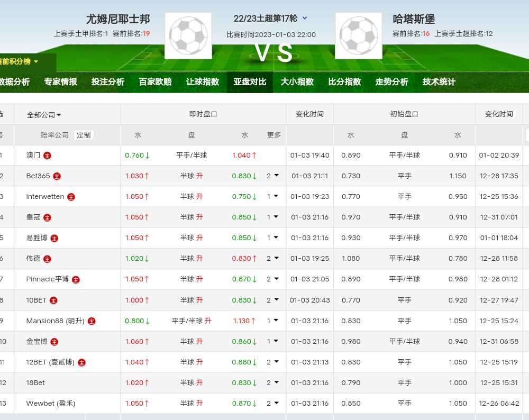Click the 哈塔斯堡 away team soccer ball logo
The image size is (529, 420).
[x=359, y=36]
